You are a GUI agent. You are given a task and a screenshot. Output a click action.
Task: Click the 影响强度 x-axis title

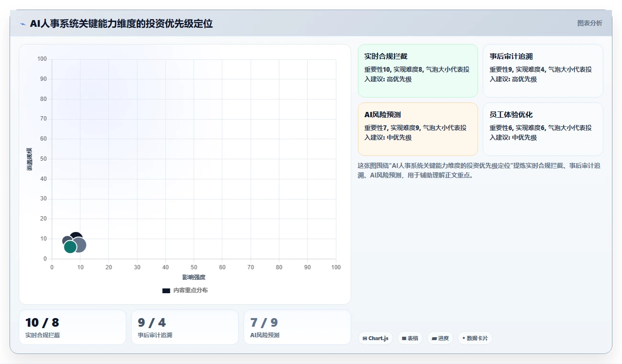194,277
